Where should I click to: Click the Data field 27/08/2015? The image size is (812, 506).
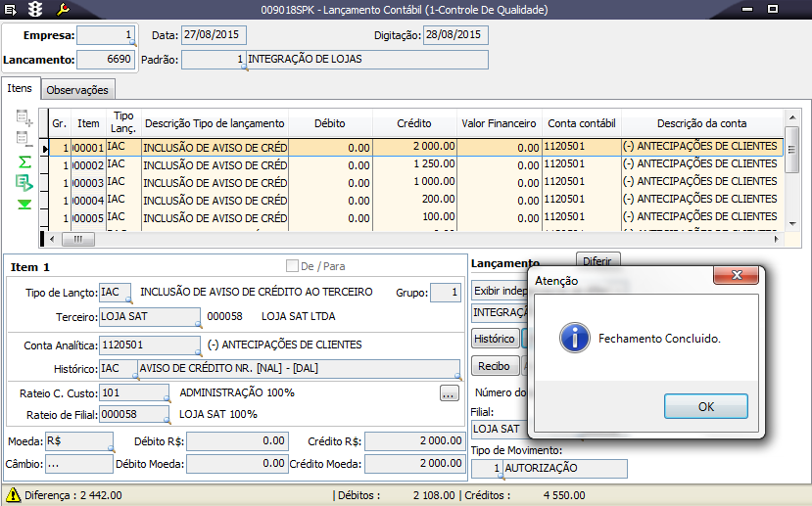(x=214, y=35)
